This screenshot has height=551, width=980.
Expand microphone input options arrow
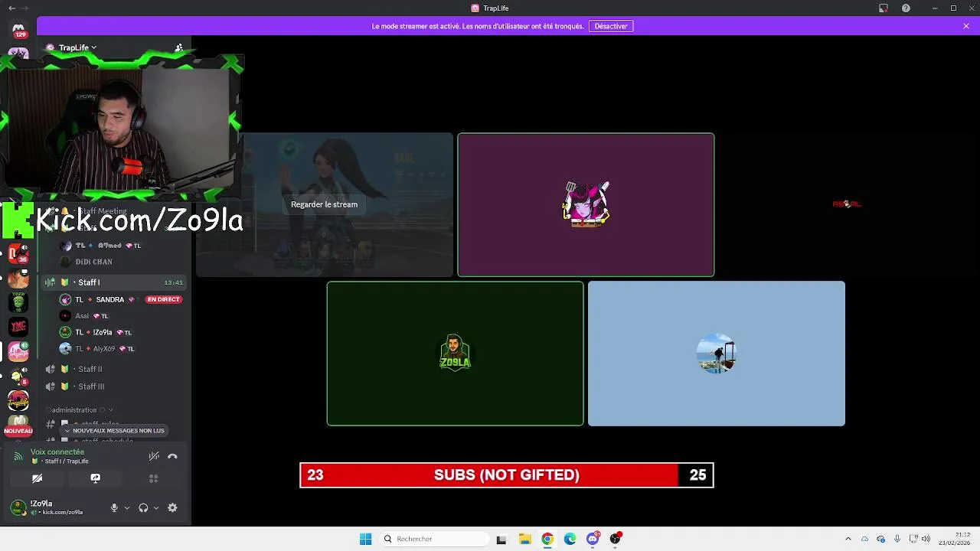(x=127, y=507)
